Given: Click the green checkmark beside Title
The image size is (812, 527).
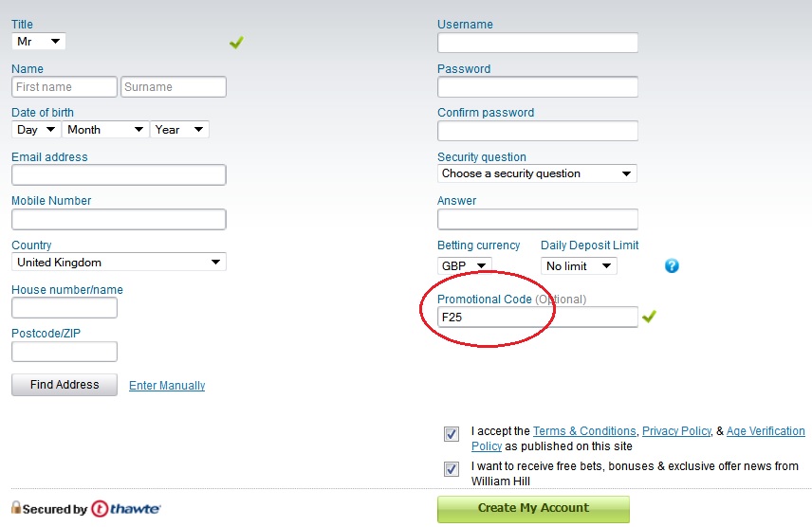Looking at the screenshot, I should (x=236, y=43).
